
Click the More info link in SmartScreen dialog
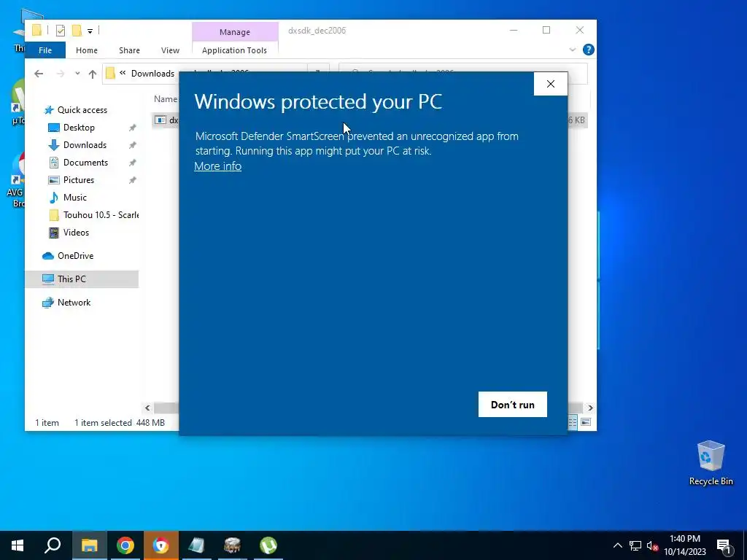point(217,166)
